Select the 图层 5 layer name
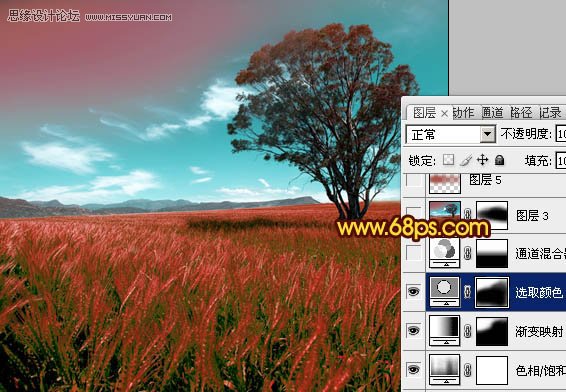566x392 pixels. (x=485, y=179)
